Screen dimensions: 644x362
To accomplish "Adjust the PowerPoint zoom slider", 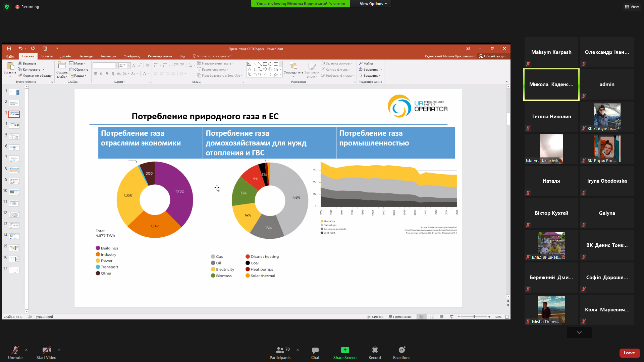I will click(474, 317).
